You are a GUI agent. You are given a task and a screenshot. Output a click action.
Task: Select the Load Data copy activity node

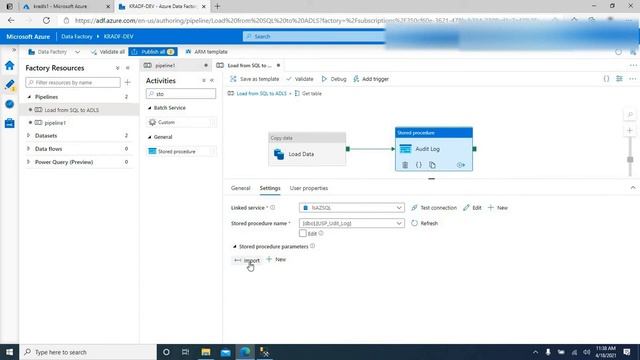307,149
